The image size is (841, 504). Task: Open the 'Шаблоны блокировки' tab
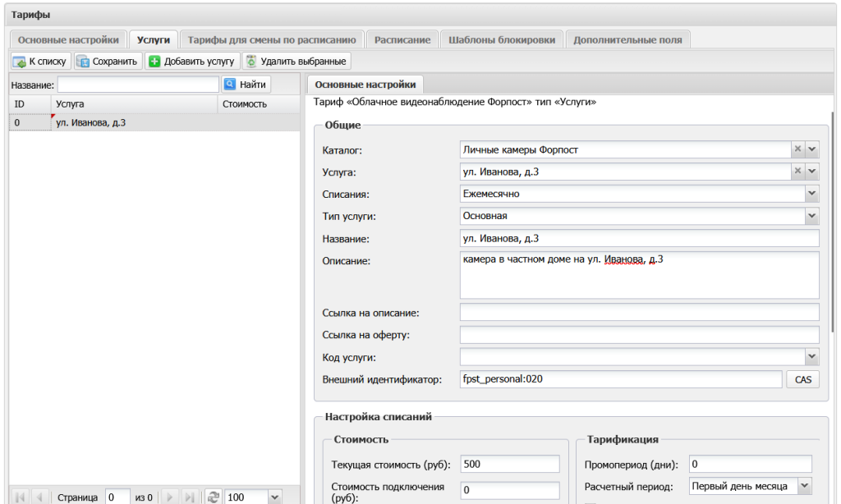coord(502,39)
